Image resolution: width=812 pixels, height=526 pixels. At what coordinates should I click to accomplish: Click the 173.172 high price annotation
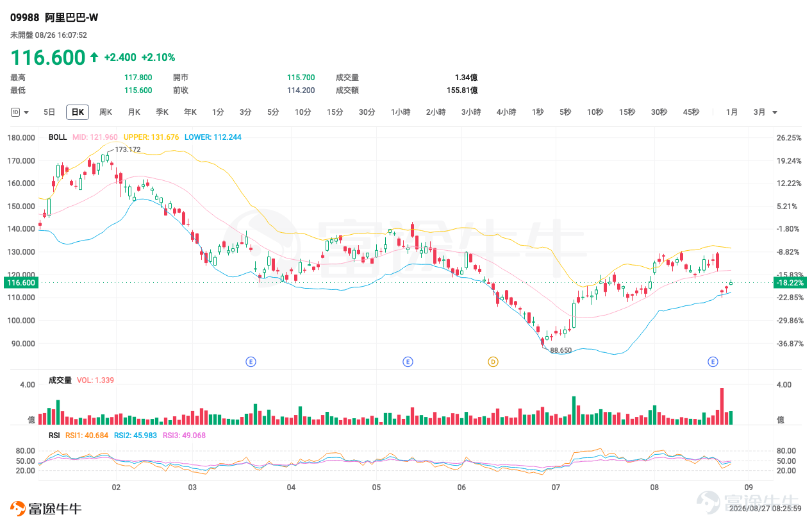pos(128,149)
